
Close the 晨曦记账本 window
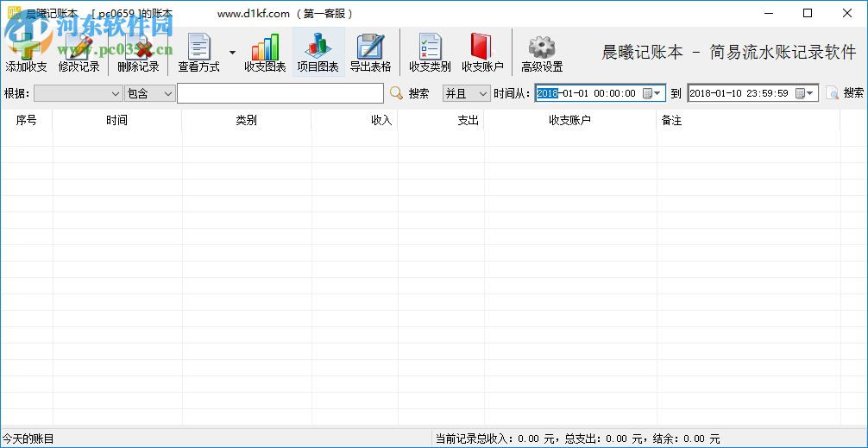[847, 13]
